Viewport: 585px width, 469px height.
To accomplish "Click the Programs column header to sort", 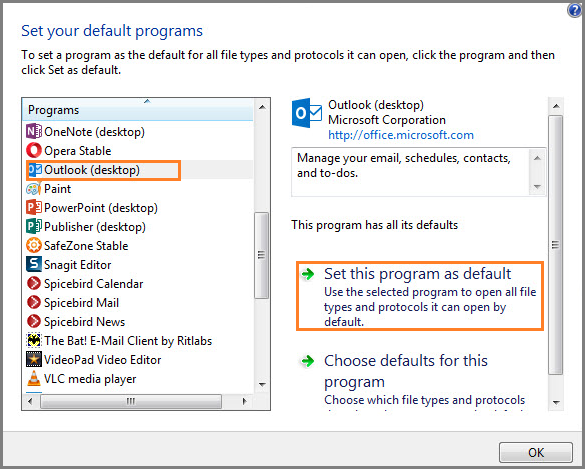I will coord(138,110).
